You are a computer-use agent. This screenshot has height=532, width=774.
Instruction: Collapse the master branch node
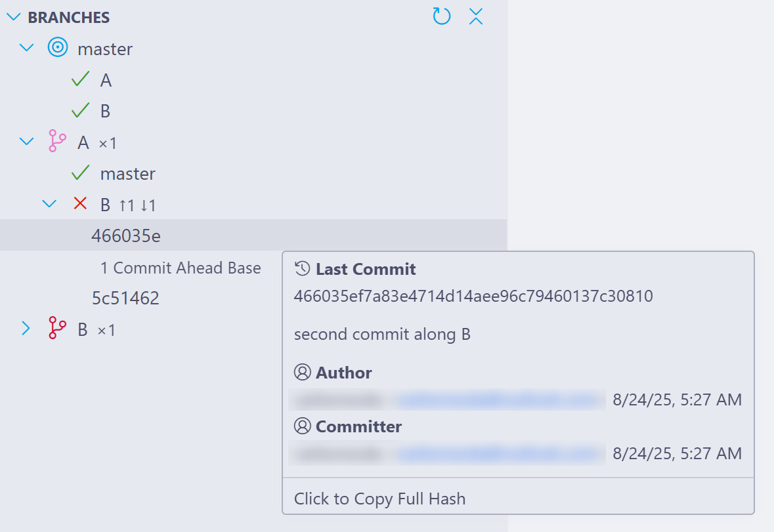coord(26,48)
